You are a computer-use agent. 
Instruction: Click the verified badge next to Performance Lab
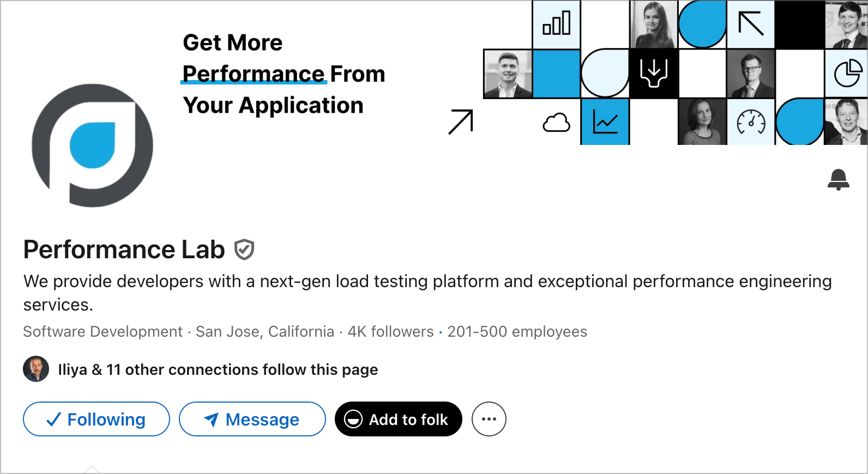244,250
